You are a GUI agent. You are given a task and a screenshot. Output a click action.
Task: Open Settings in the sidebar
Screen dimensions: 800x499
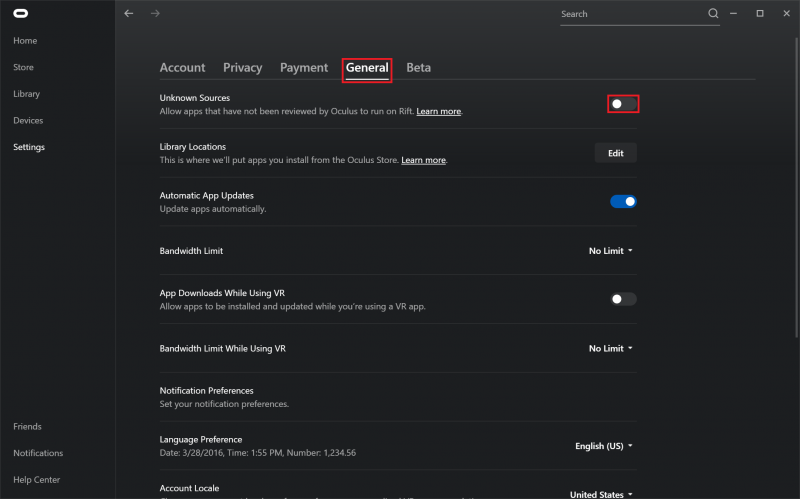click(29, 147)
